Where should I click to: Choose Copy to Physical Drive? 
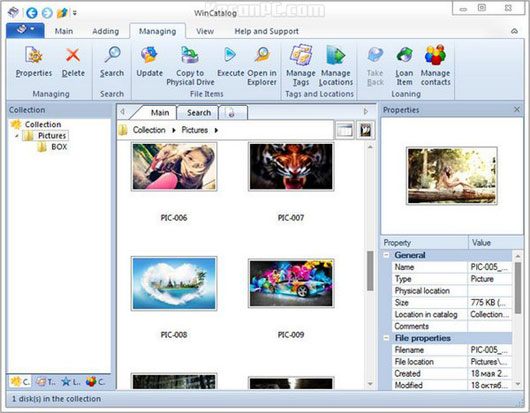click(x=190, y=66)
